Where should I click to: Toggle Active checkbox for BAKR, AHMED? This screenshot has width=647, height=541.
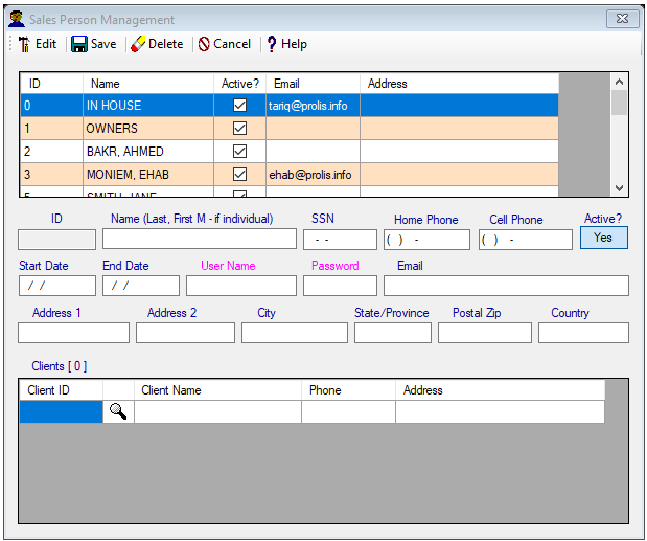[240, 151]
